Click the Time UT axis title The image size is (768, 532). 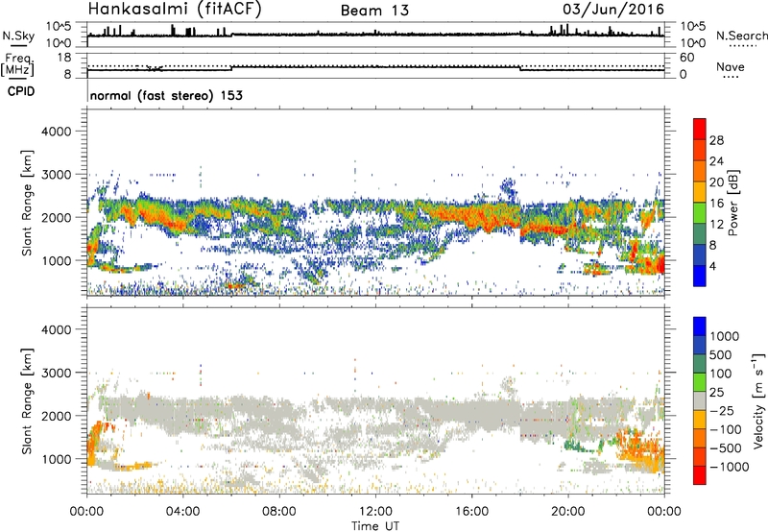pyautogui.click(x=375, y=526)
